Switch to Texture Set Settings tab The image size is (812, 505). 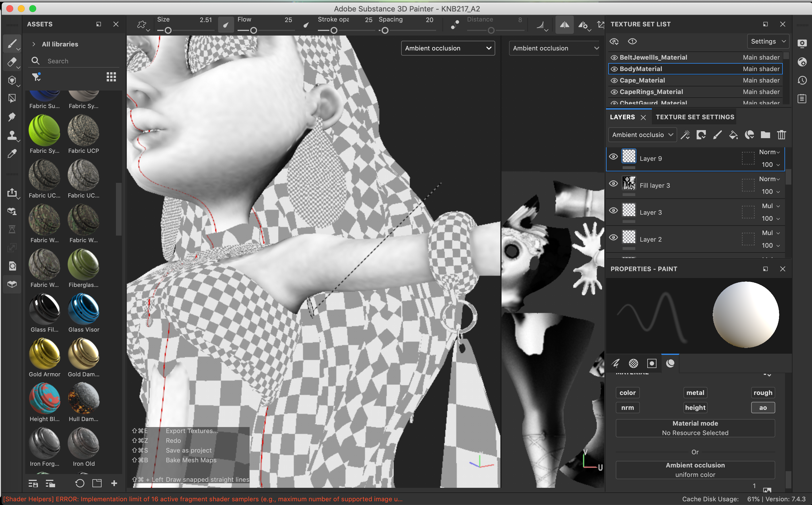click(x=695, y=117)
